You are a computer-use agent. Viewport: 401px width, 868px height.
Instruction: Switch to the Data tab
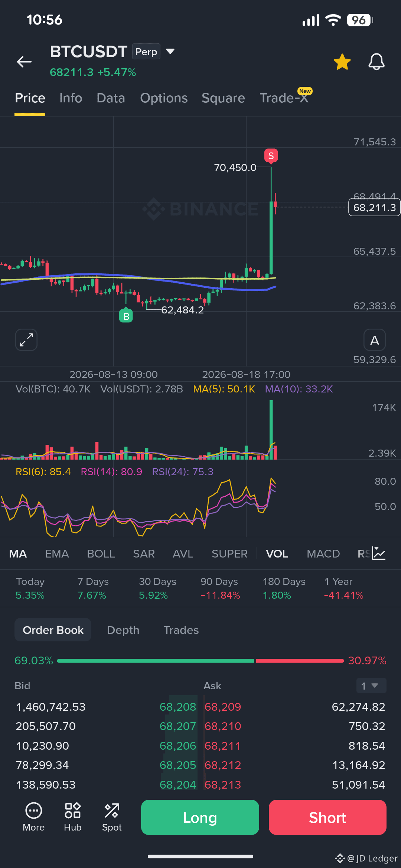coord(111,98)
